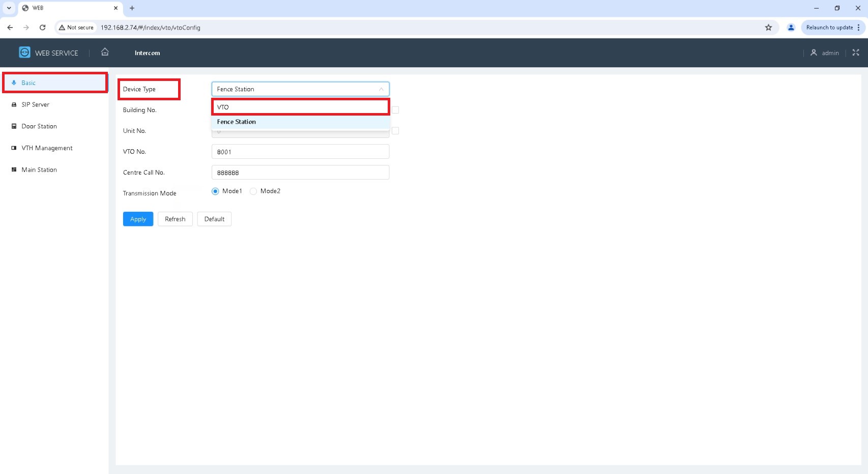Close the WEB browser tab
868x474 pixels.
point(115,8)
